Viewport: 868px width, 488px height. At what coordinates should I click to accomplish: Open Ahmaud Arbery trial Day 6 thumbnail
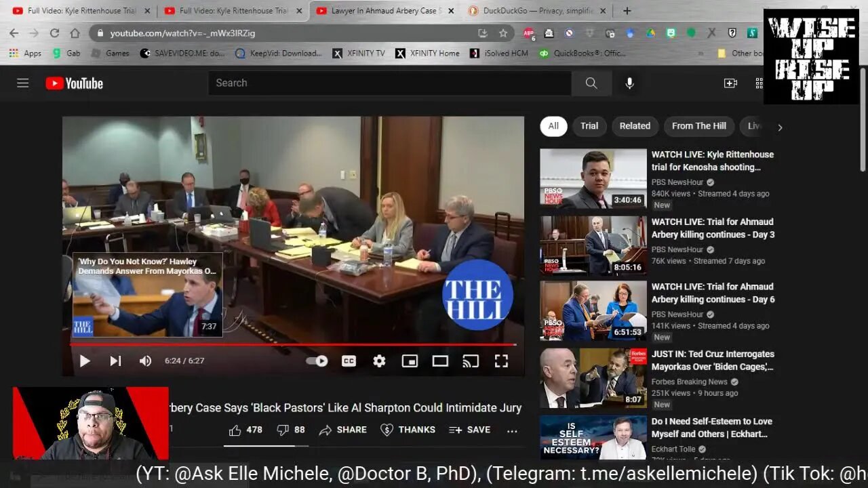pyautogui.click(x=593, y=310)
